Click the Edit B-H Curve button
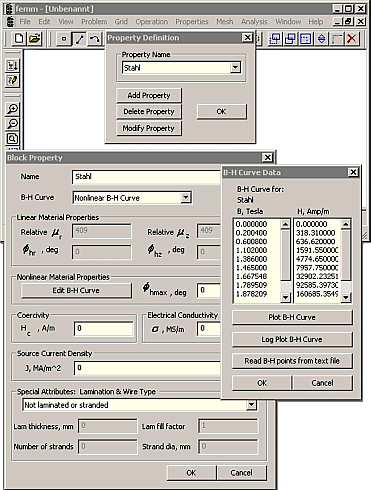This screenshot has width=371, height=490. point(76,291)
